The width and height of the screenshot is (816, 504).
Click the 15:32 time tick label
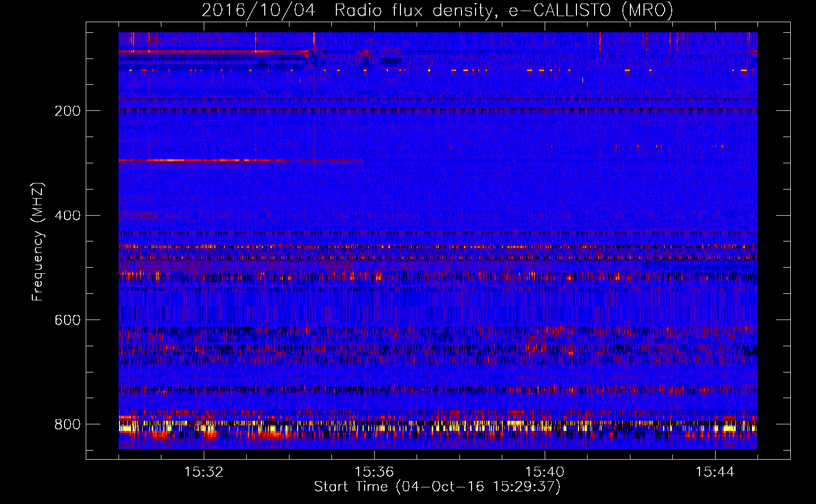tap(204, 472)
